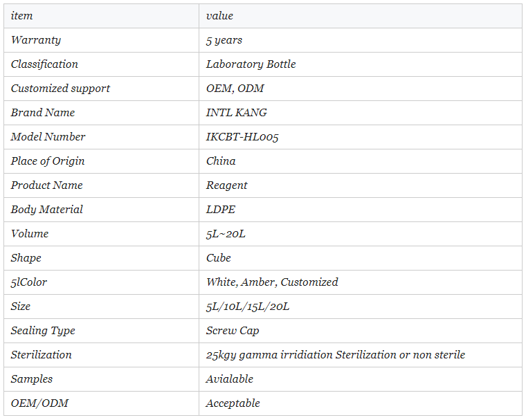This screenshot has width=526, height=420.
Task: Click the 'INTL KANG' brand name value
Action: (236, 113)
